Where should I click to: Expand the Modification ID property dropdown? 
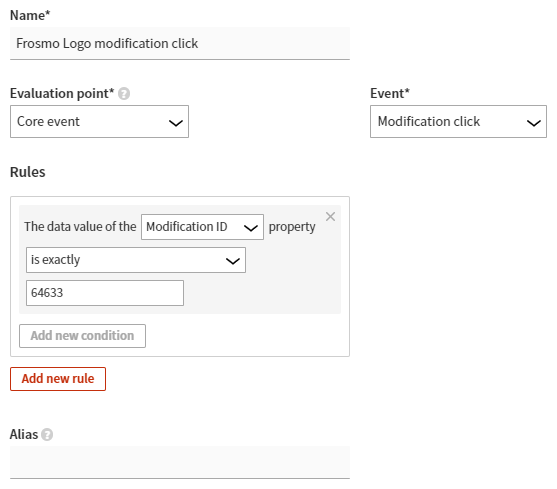click(x=202, y=227)
